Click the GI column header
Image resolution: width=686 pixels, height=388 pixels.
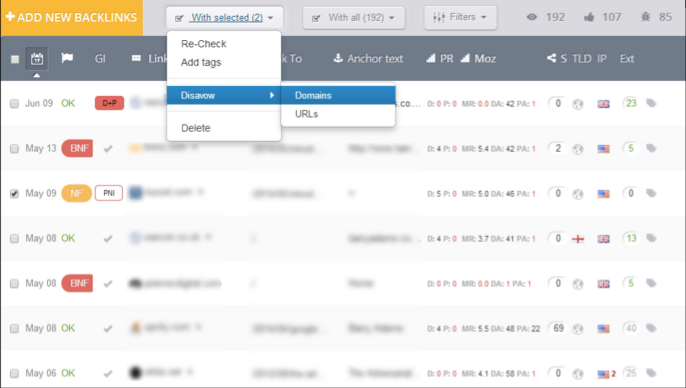point(100,59)
